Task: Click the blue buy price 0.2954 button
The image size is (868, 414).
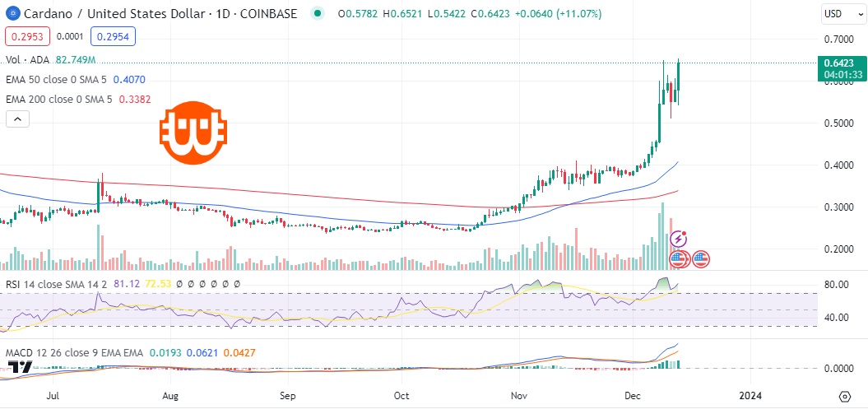Action: coord(113,36)
